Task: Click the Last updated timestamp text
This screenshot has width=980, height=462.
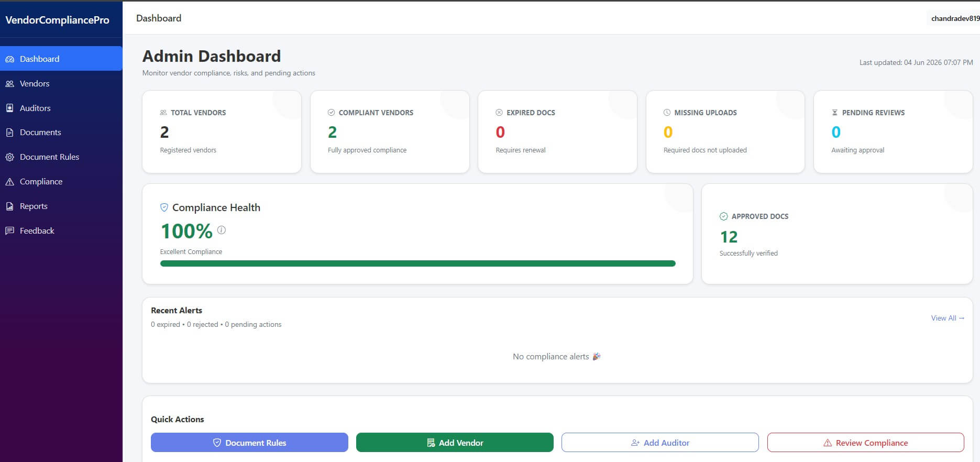Action: [x=916, y=62]
